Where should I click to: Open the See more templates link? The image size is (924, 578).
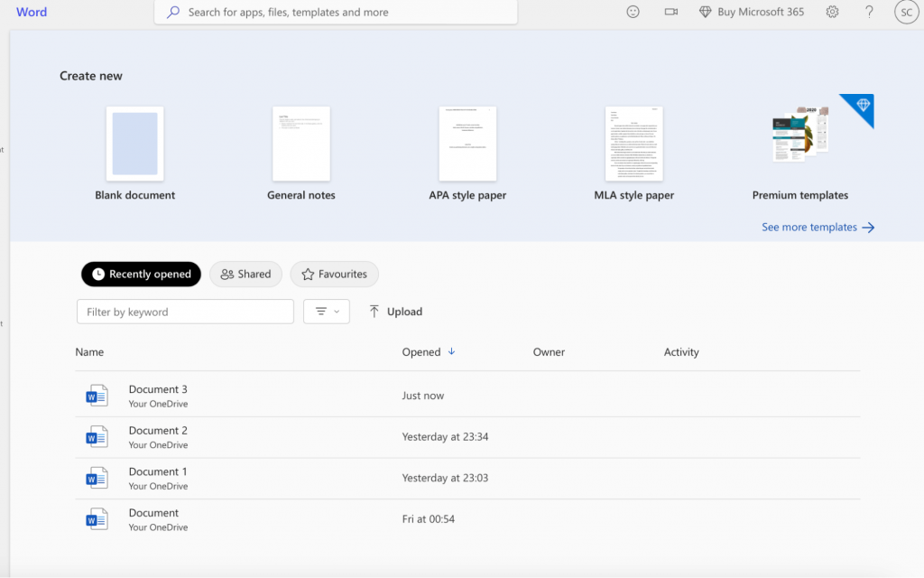click(x=818, y=227)
